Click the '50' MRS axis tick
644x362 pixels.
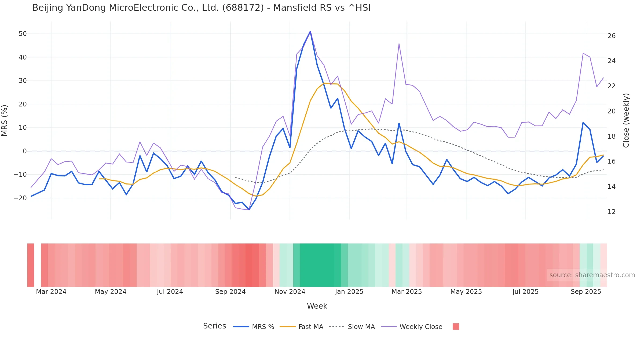pyautogui.click(x=23, y=34)
